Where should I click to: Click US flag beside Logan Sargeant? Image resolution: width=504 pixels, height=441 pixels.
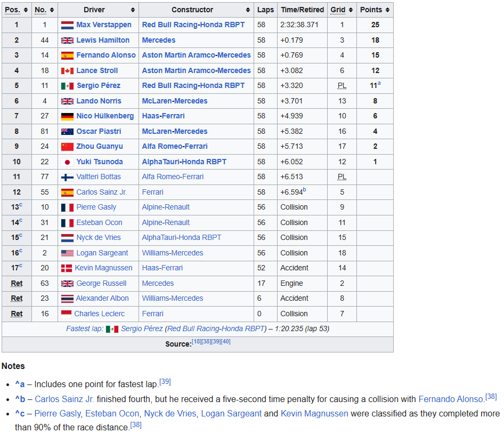[x=67, y=253]
